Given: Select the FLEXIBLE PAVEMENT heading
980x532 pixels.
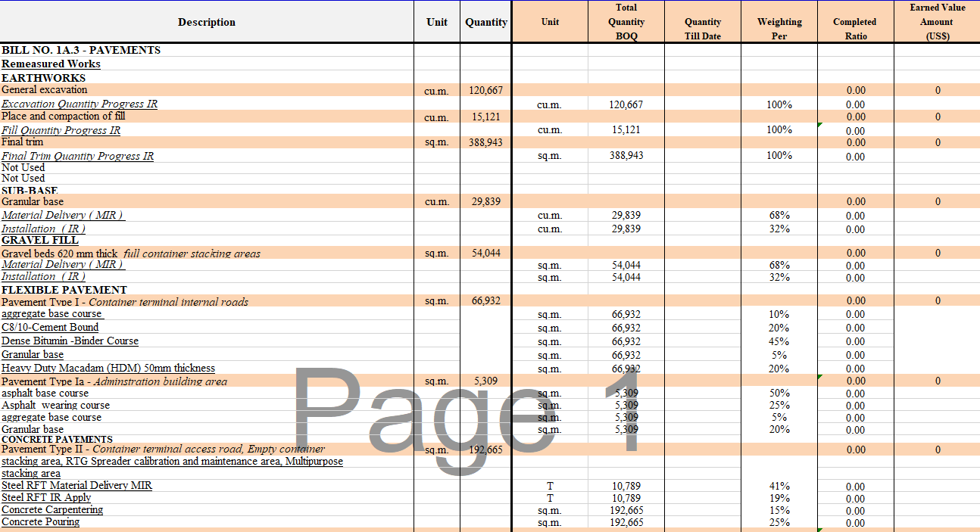Looking at the screenshot, I should 64,289.
